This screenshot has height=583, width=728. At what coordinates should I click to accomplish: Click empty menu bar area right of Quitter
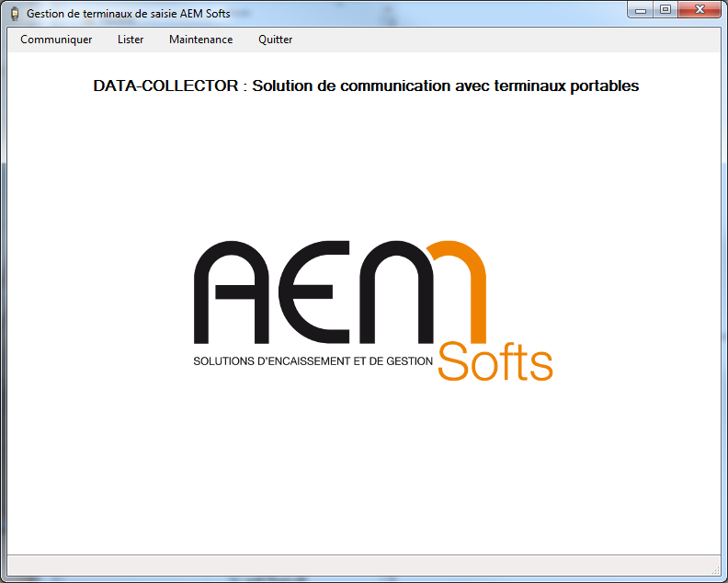tap(506, 40)
